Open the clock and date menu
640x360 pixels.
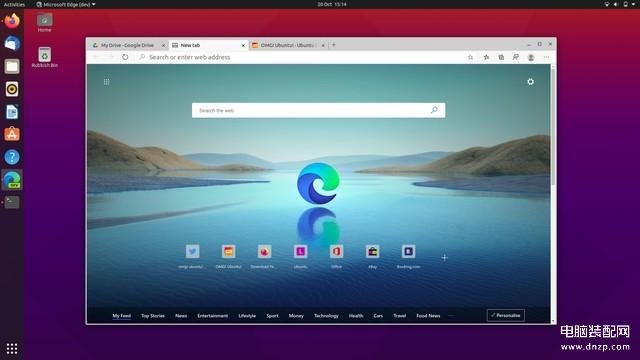click(x=332, y=4)
